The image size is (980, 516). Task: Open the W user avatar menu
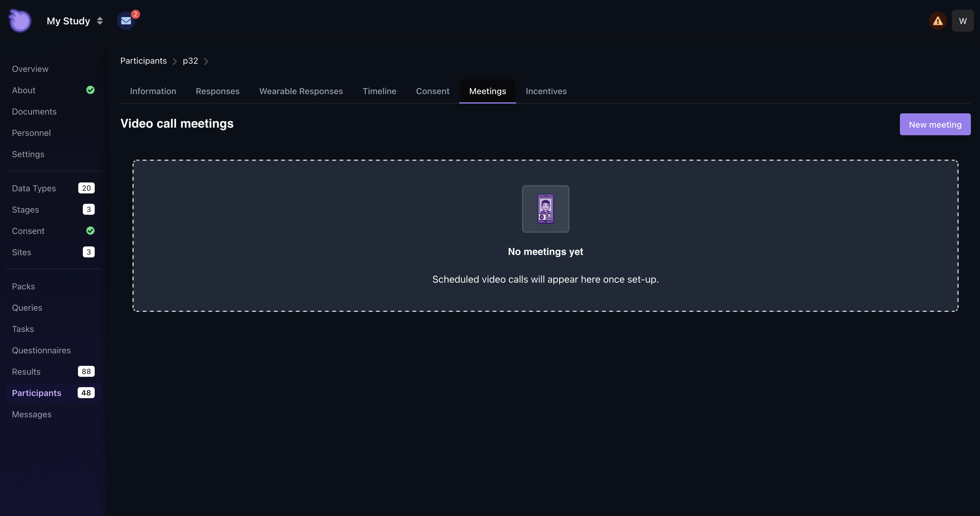963,21
